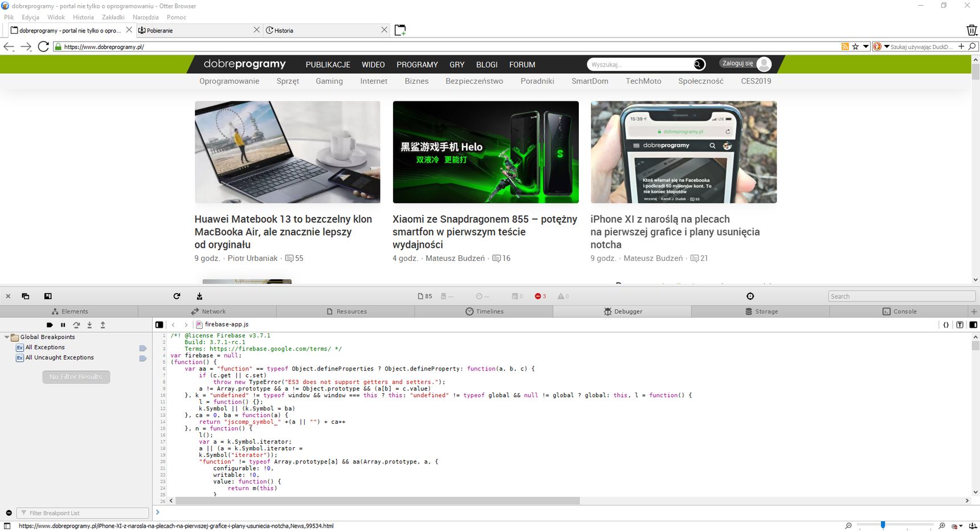The image size is (980, 531).
Task: Open the Zakładki menu
Action: 113,17
